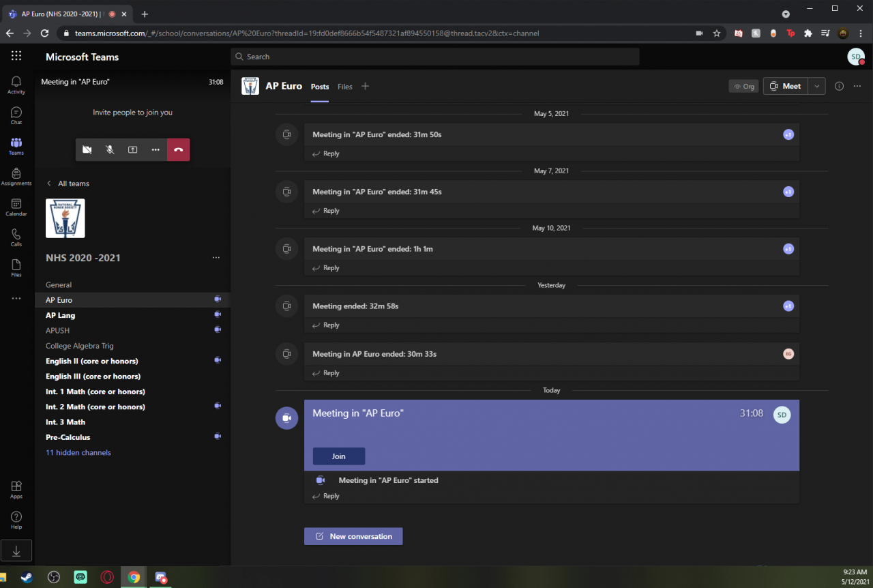
Task: Open the Apps store in the sidebar
Action: [x=16, y=489]
